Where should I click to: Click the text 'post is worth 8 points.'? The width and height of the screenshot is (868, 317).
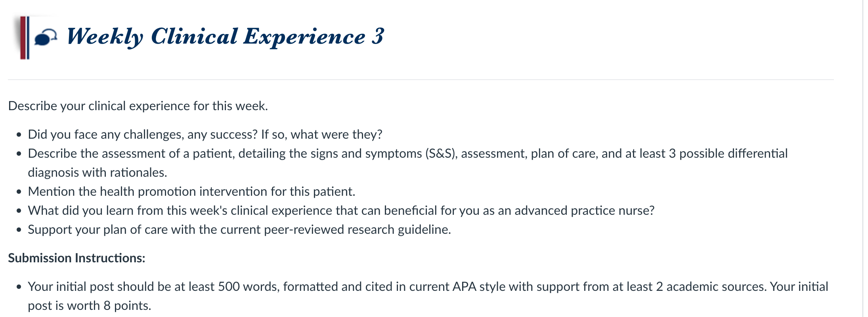pos(90,306)
